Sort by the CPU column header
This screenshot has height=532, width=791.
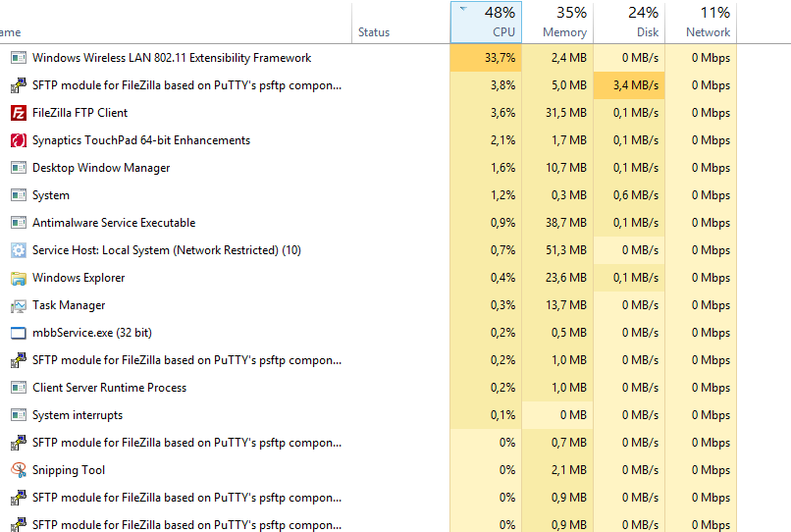point(486,23)
